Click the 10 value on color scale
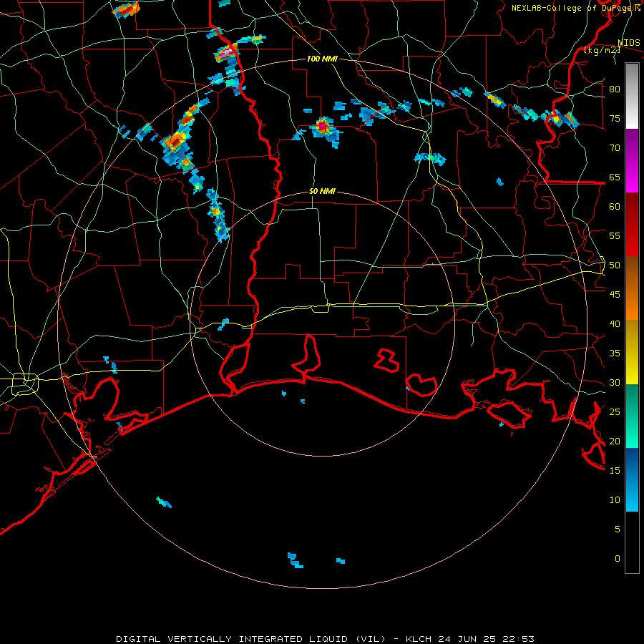644x644 pixels. (615, 500)
